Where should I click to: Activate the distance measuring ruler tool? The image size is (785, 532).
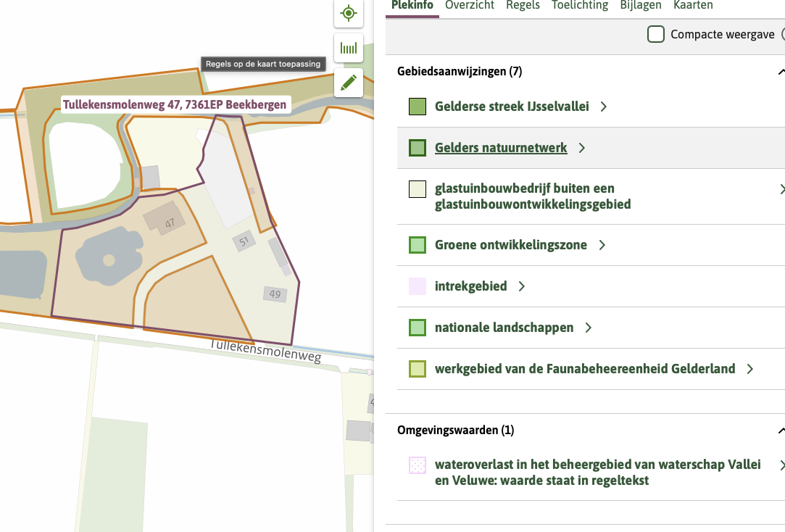[349, 48]
